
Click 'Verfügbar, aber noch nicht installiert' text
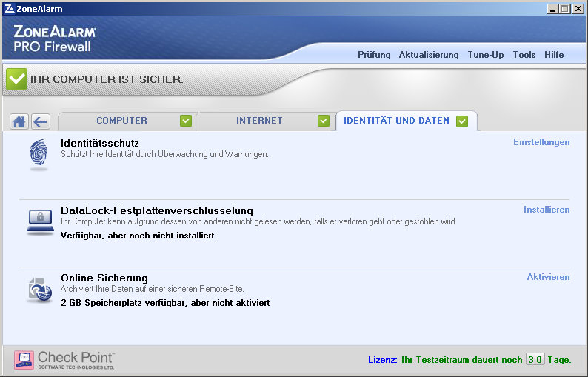(137, 236)
